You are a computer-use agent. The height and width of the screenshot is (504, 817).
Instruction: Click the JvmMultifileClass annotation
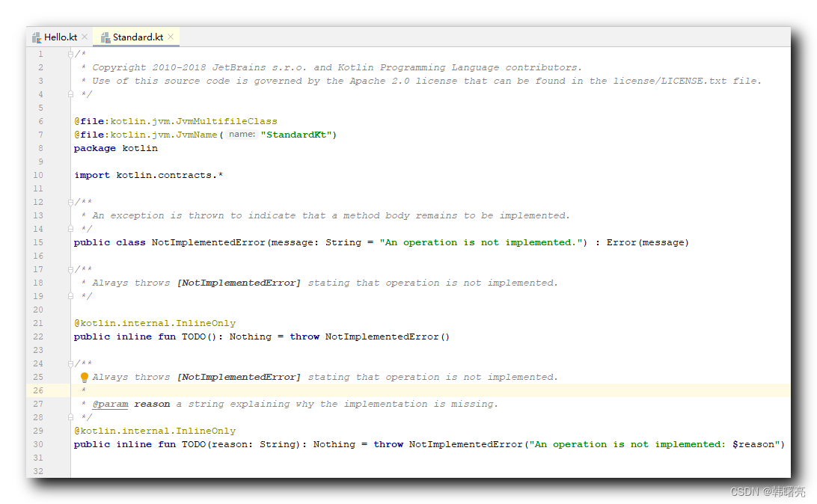(176, 121)
